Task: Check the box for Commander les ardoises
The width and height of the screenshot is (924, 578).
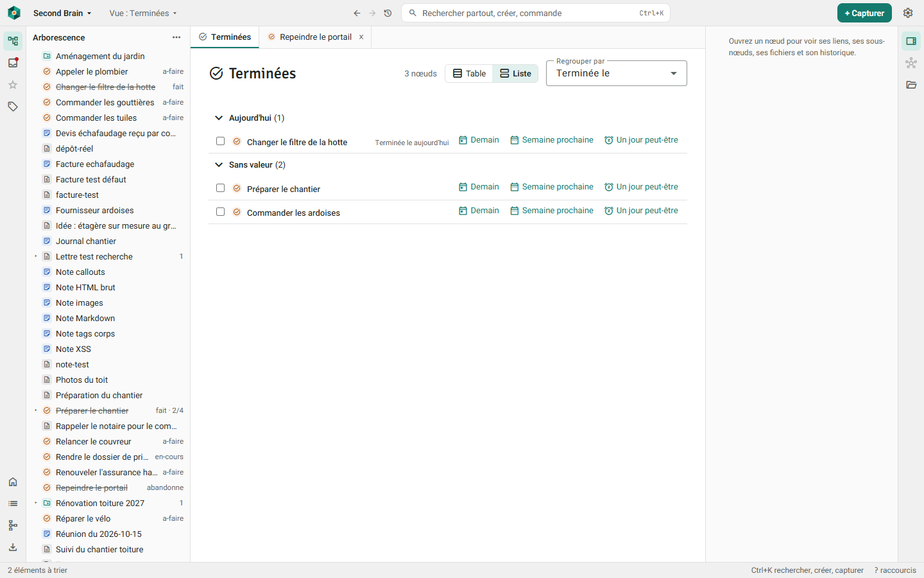Action: (220, 212)
